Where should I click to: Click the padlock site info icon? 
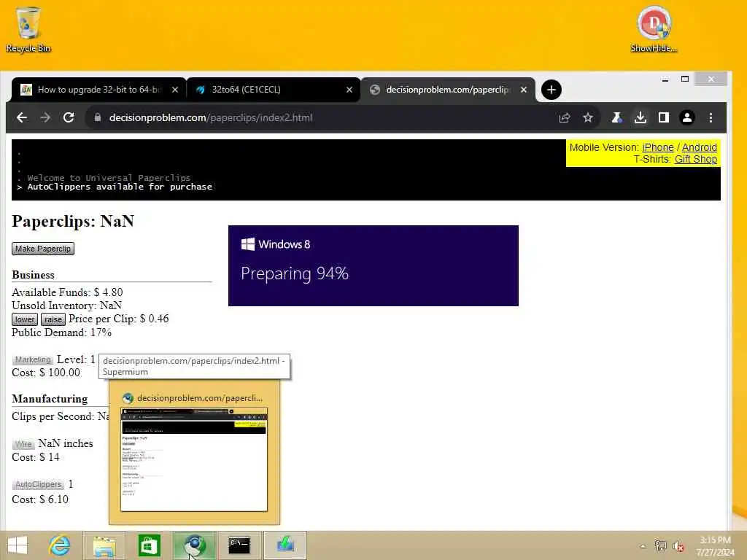pos(98,117)
